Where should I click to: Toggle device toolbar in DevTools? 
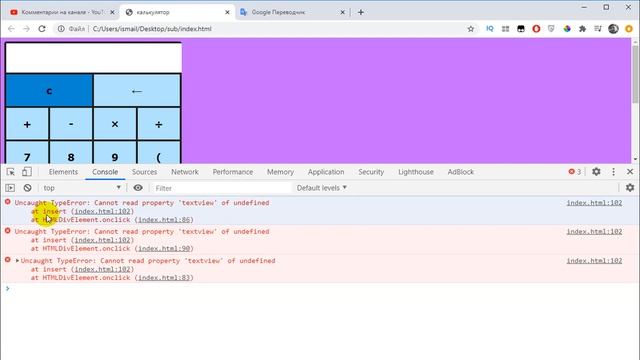(27, 172)
